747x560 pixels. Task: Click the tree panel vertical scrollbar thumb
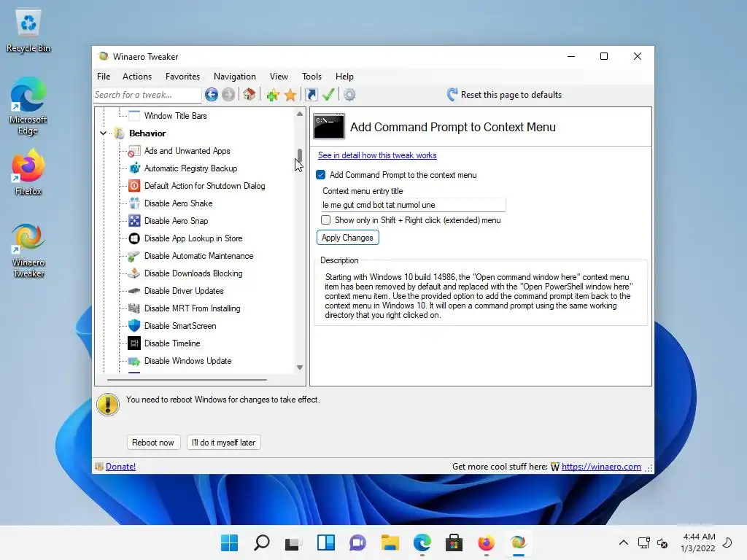[300, 155]
